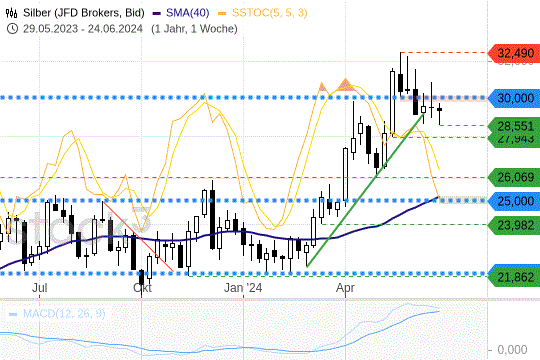Click the green 21,862 price tag

[514, 277]
